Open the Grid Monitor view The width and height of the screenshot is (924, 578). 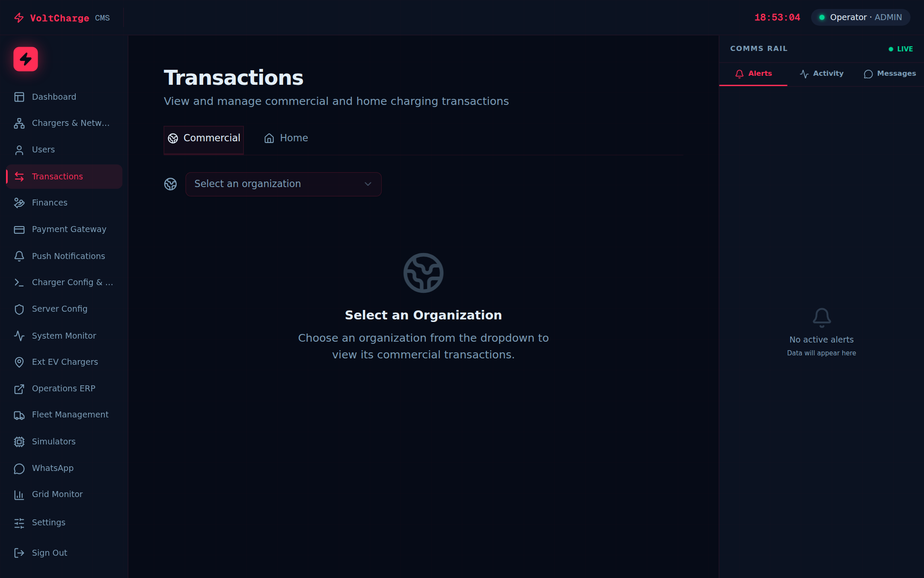pos(57,494)
